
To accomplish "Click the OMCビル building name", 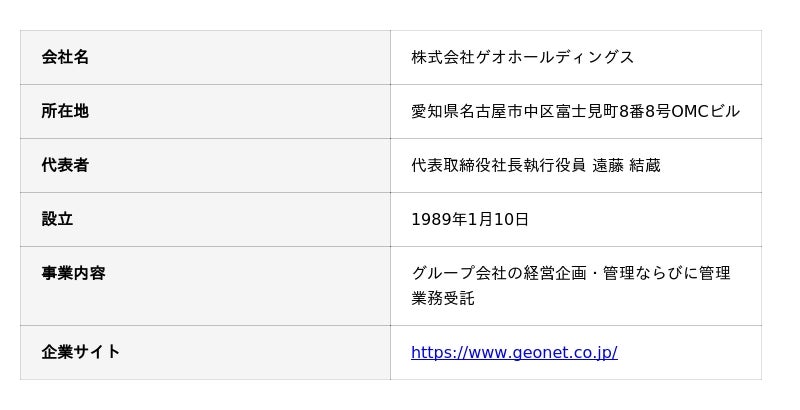I will pos(705,112).
